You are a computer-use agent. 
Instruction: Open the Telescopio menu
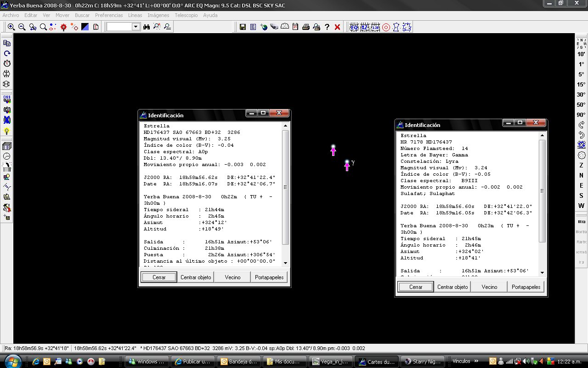click(186, 15)
